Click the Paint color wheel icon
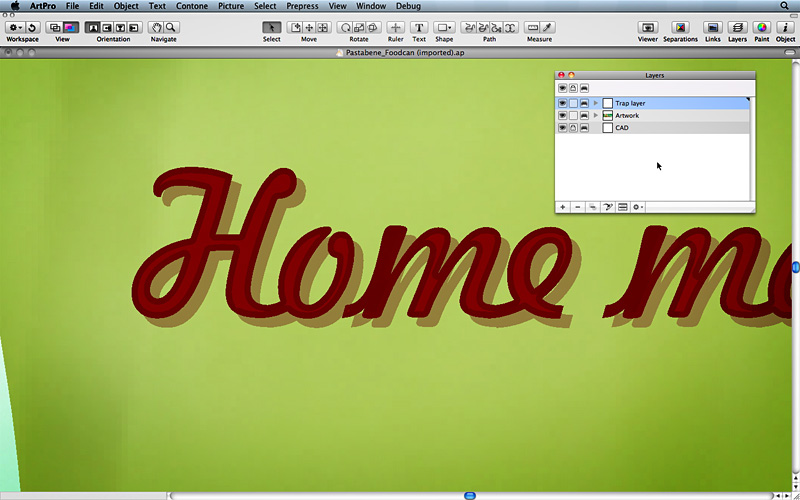Screen dimensions: 800x500 point(761,27)
